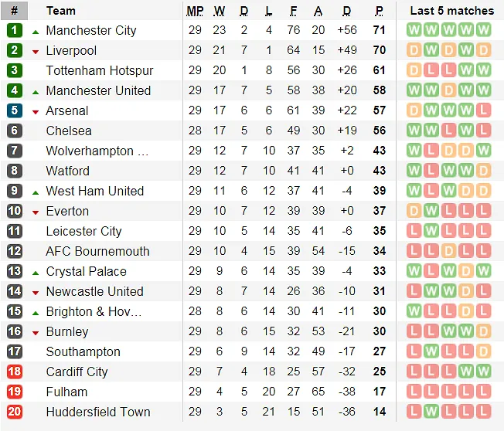Click the red down arrow beside Liverpool
504x431 pixels.
click(36, 51)
